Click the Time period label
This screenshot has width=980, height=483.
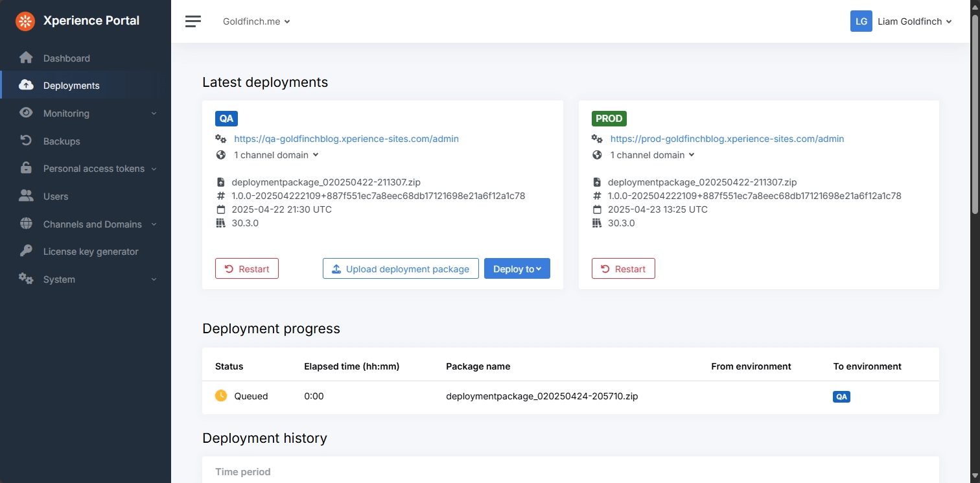pyautogui.click(x=243, y=472)
